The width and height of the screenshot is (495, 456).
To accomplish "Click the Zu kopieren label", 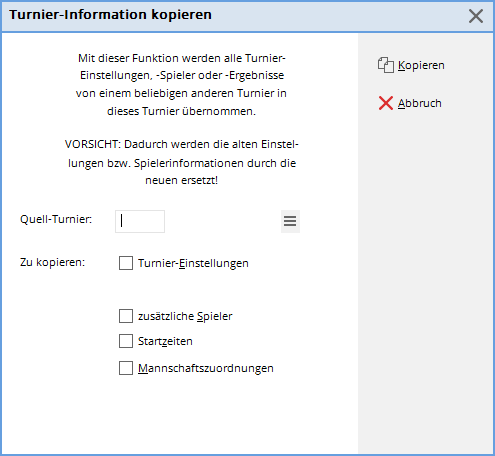I will 53,262.
